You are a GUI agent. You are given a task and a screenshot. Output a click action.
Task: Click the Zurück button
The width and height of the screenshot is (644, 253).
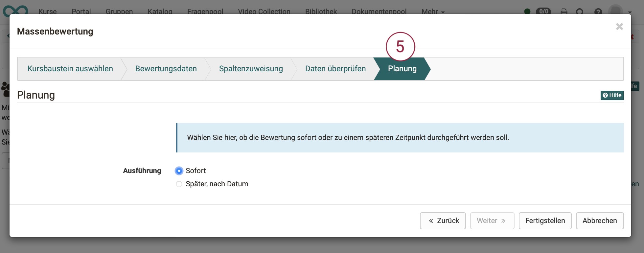(443, 221)
